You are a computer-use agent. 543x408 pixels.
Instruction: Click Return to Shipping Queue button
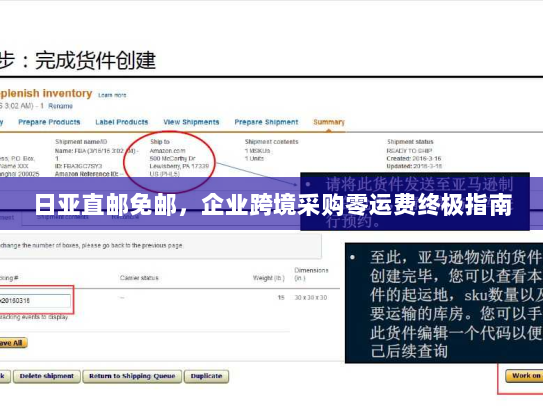click(132, 376)
